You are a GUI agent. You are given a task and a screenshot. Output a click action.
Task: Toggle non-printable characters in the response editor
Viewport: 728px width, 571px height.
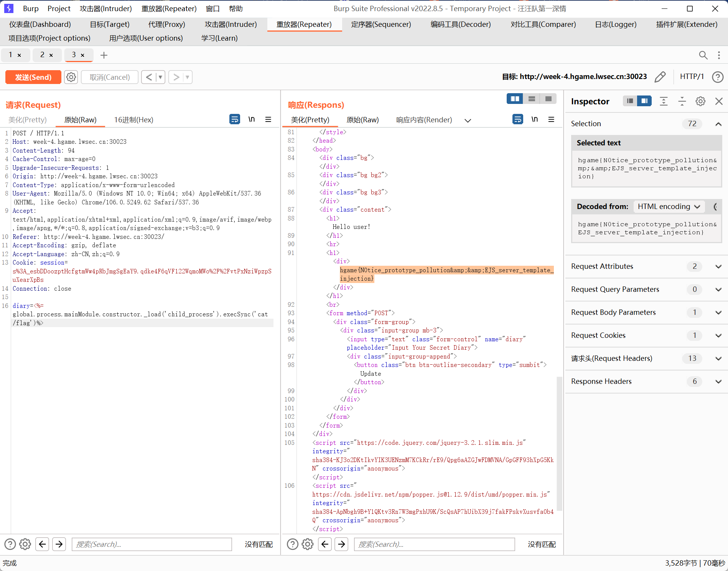tap(535, 119)
